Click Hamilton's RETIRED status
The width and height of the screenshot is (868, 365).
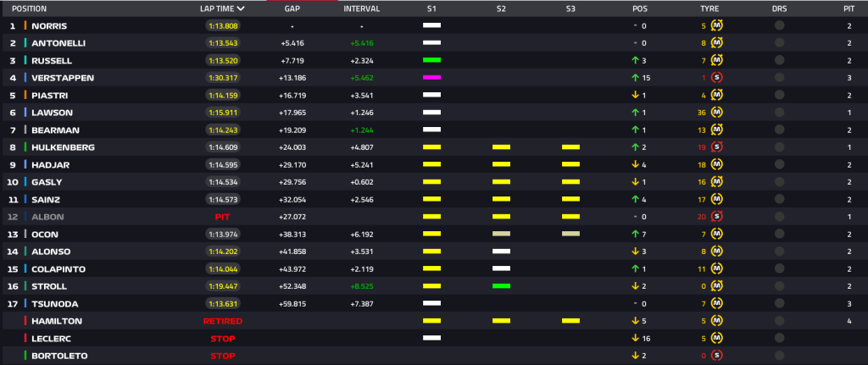pyautogui.click(x=223, y=321)
